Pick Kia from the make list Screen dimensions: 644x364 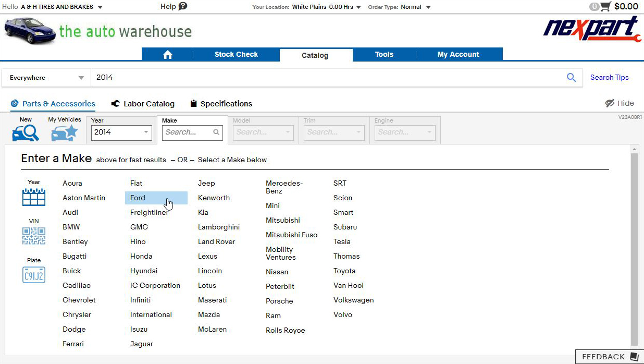tap(203, 212)
